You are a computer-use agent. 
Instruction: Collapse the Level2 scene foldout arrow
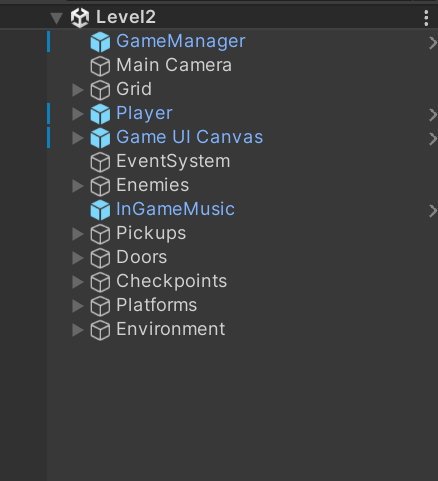(57, 18)
